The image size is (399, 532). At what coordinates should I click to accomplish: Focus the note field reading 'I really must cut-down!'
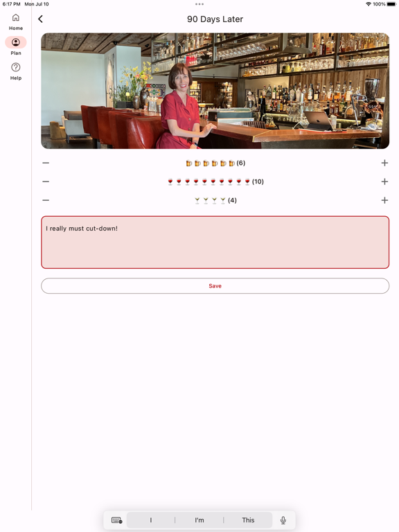pyautogui.click(x=215, y=242)
